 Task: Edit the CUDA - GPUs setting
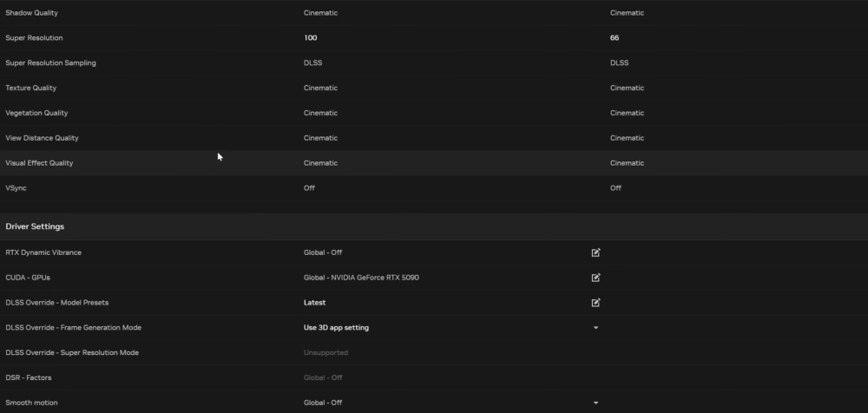point(595,278)
